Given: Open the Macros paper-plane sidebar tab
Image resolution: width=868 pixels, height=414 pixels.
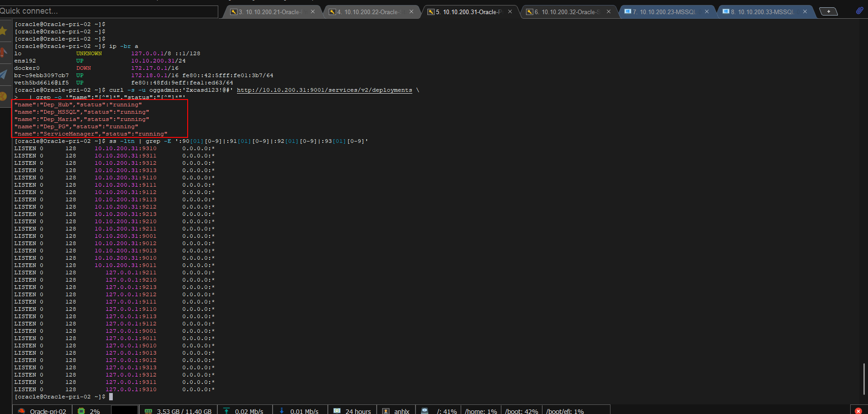Looking at the screenshot, I should click(x=4, y=74).
